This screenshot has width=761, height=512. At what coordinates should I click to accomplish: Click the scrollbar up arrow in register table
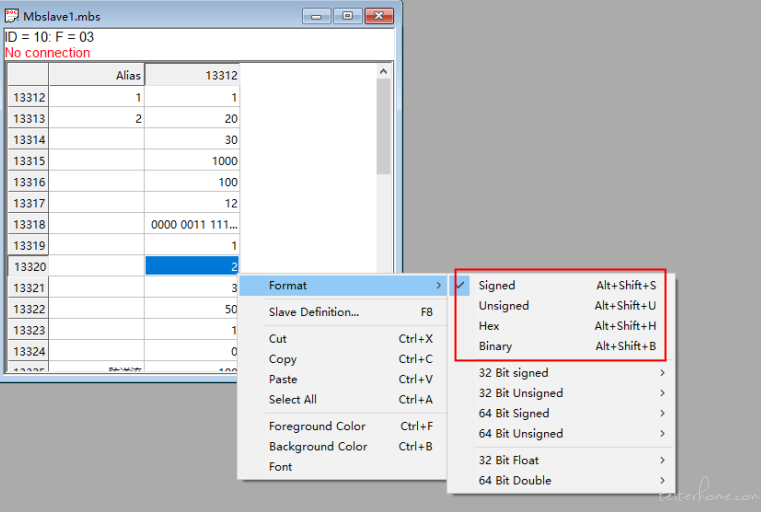pos(383,71)
